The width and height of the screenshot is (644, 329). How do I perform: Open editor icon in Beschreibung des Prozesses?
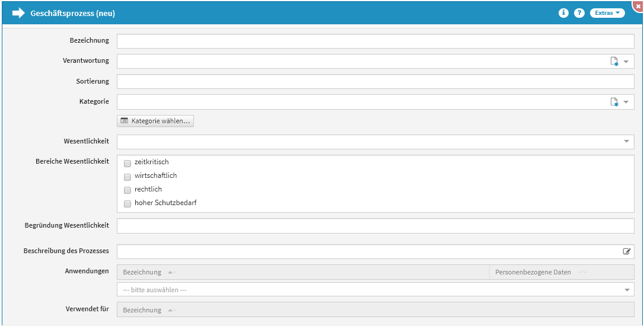pos(627,251)
